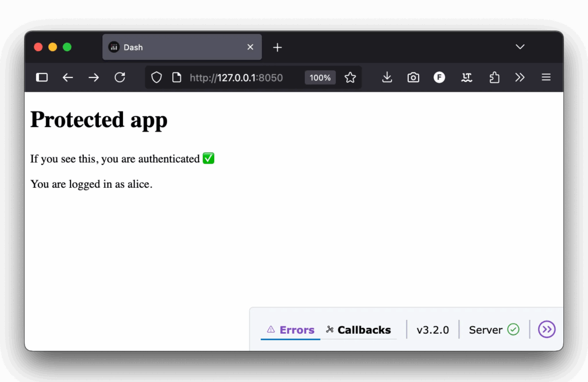
Task: Click the green check mark emoji
Action: pos(208,159)
